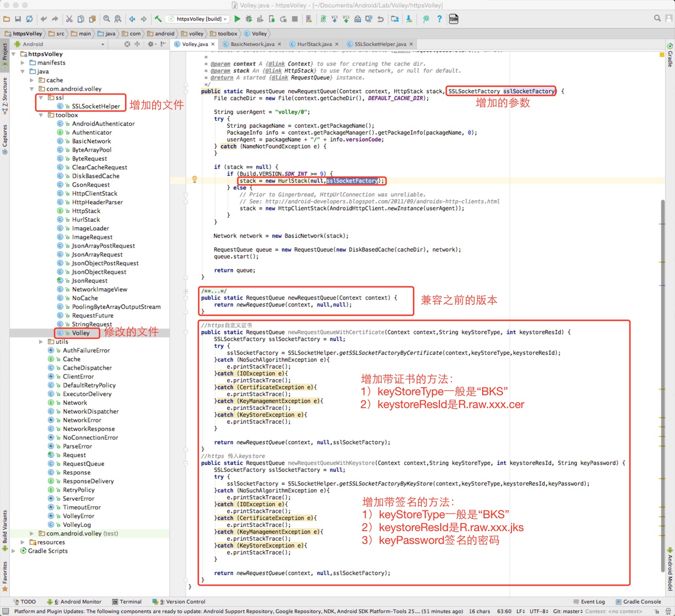This screenshot has height=616, width=675.
Task: Toggle the Android Model panel
Action: [x=670, y=569]
